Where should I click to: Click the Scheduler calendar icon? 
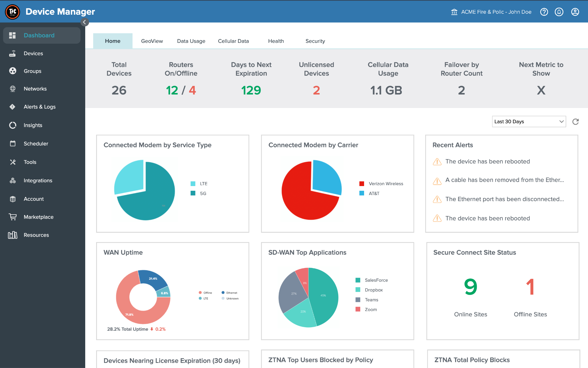tap(12, 144)
